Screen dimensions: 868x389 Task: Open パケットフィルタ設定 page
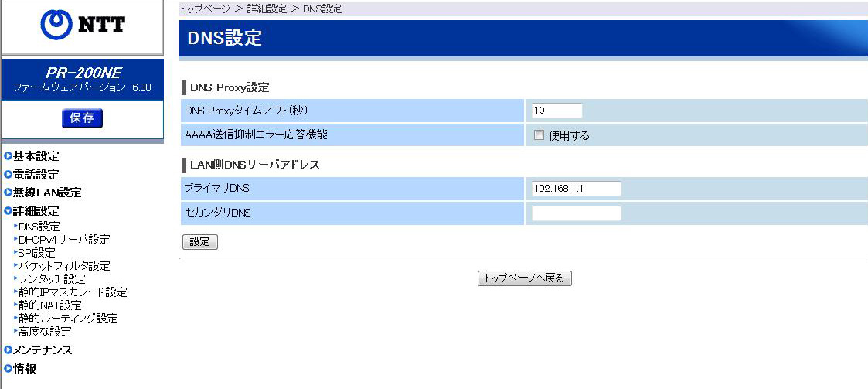64,266
